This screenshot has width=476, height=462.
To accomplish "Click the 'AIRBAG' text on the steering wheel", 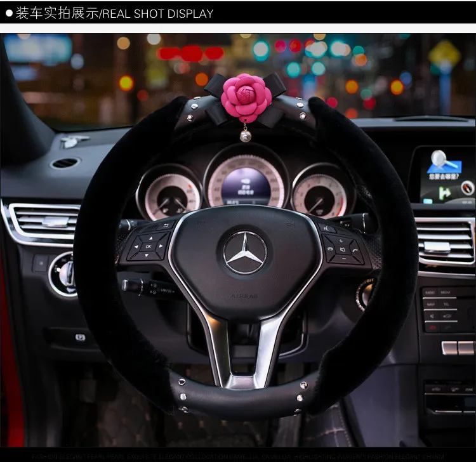I will click(245, 296).
